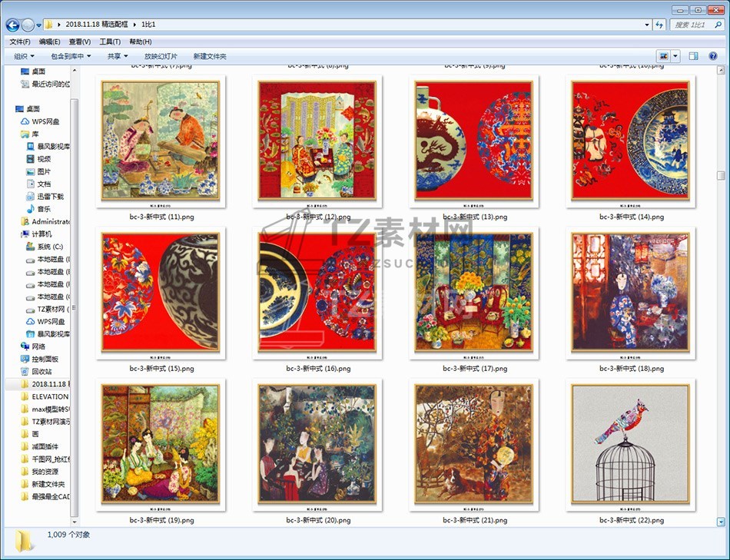Click the change view icon

pyautogui.click(x=664, y=56)
